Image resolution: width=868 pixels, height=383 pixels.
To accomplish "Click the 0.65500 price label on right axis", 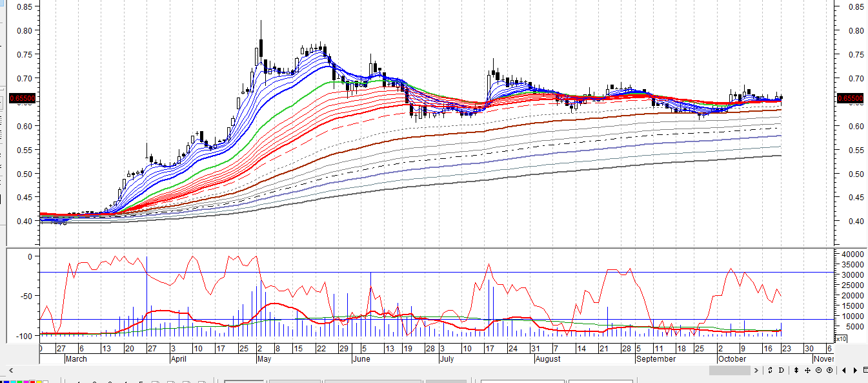I will [x=848, y=99].
